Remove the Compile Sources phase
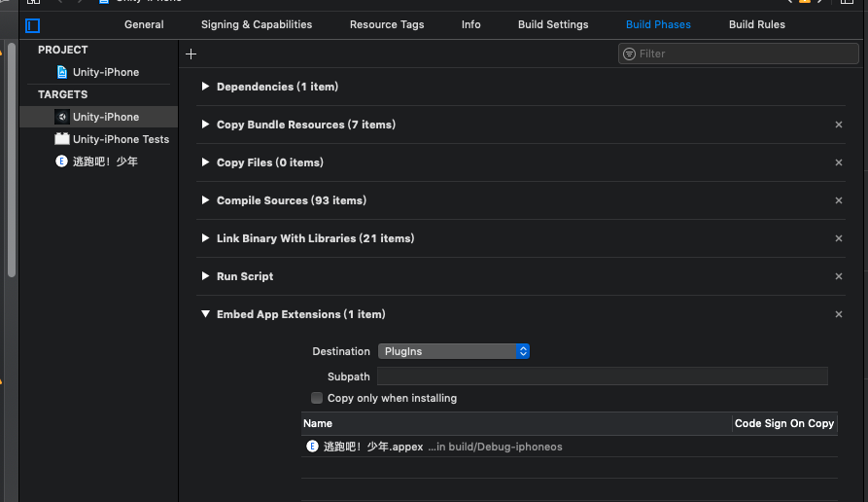The image size is (868, 502). pos(839,200)
